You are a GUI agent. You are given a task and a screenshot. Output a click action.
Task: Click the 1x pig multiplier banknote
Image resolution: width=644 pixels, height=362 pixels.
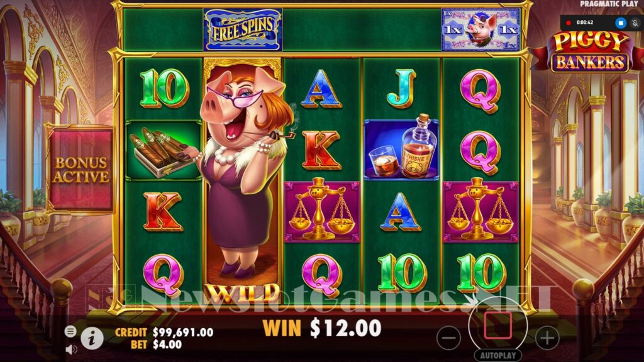pyautogui.click(x=480, y=30)
